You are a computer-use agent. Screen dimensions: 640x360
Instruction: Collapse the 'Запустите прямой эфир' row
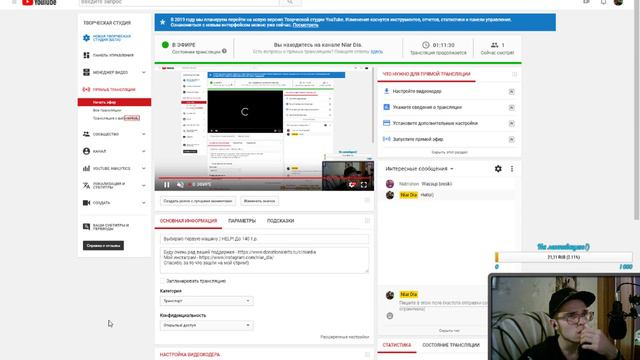(511, 139)
